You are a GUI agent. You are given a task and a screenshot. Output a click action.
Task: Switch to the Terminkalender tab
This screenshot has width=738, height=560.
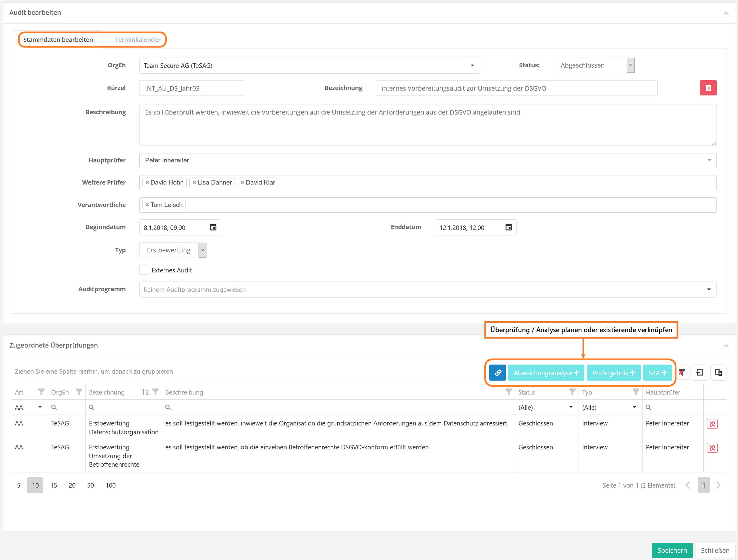coord(138,40)
